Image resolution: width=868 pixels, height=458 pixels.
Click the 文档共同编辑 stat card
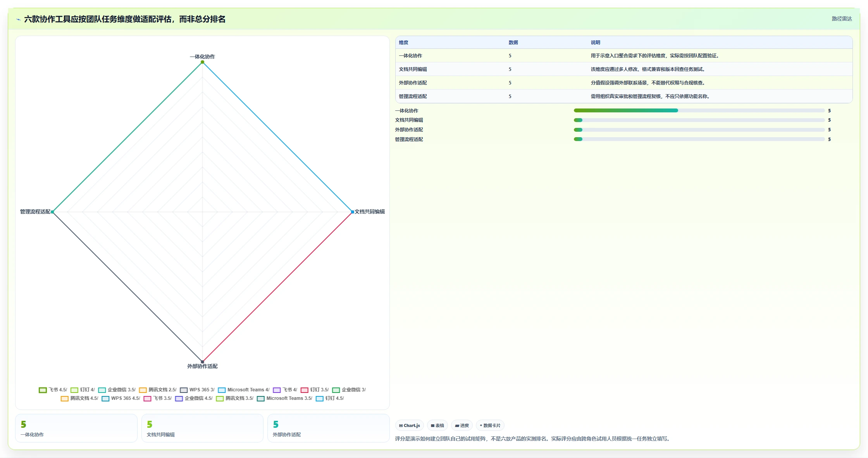pyautogui.click(x=202, y=428)
